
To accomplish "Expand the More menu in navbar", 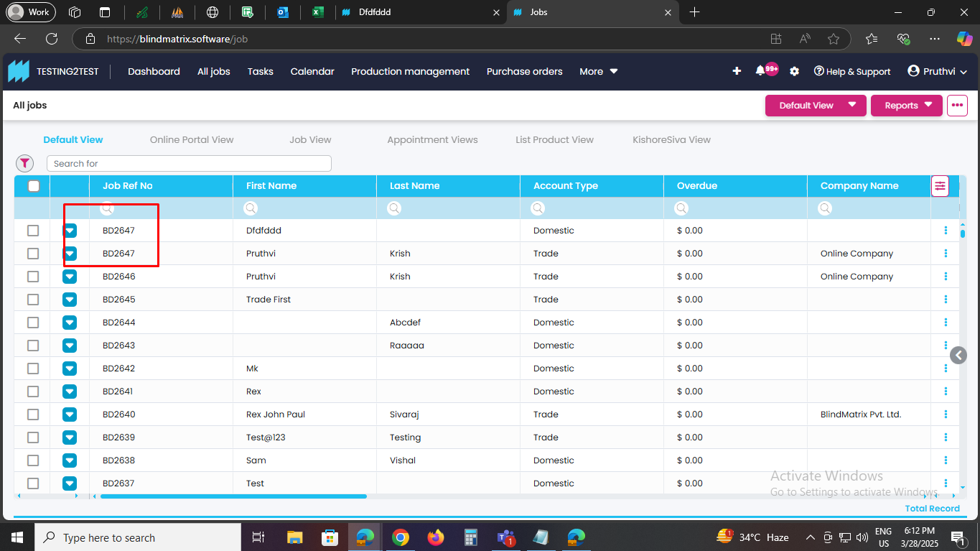I will point(598,71).
